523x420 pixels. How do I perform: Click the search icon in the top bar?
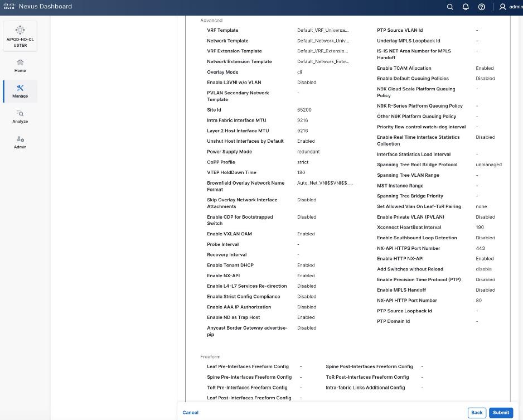click(450, 7)
